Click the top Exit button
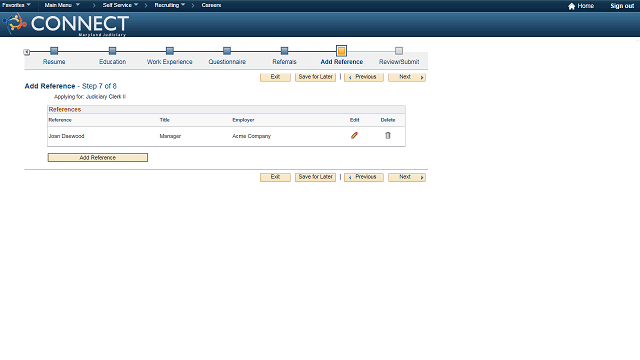Screen dimensions: 640x360 pos(275,77)
